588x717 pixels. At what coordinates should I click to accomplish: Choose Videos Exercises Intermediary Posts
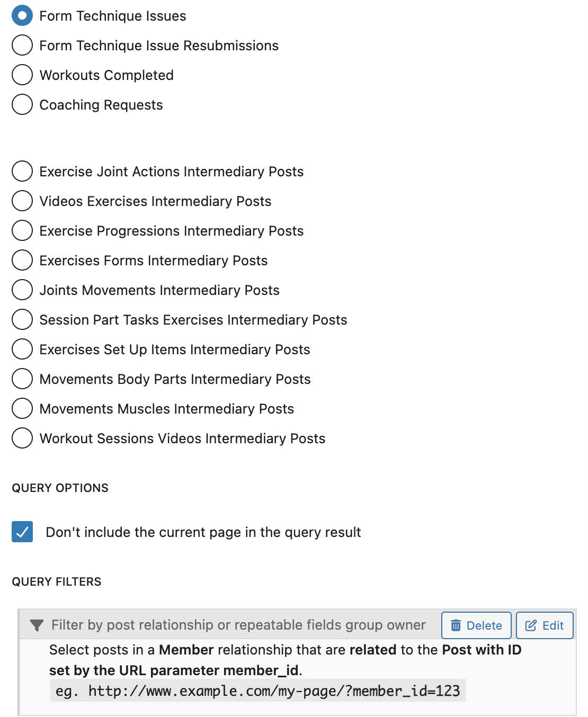[22, 201]
